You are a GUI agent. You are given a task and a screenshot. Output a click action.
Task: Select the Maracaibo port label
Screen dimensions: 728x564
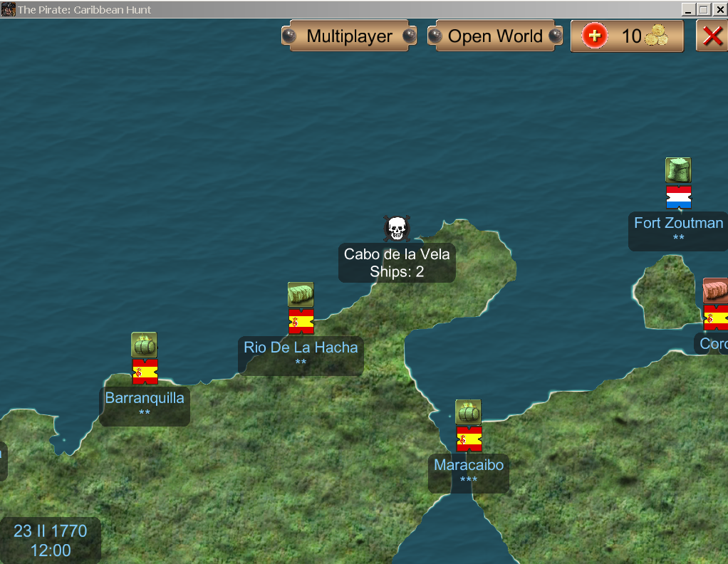pos(469,473)
